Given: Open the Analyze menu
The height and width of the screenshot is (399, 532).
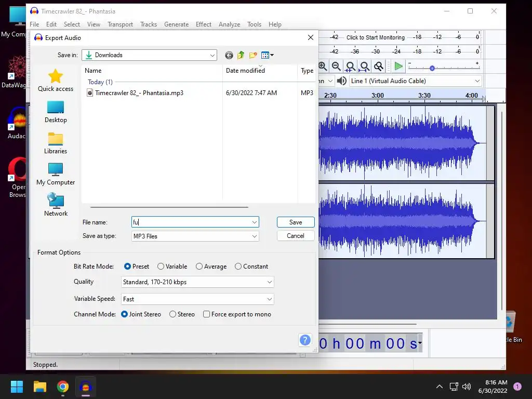Looking at the screenshot, I should click(229, 24).
